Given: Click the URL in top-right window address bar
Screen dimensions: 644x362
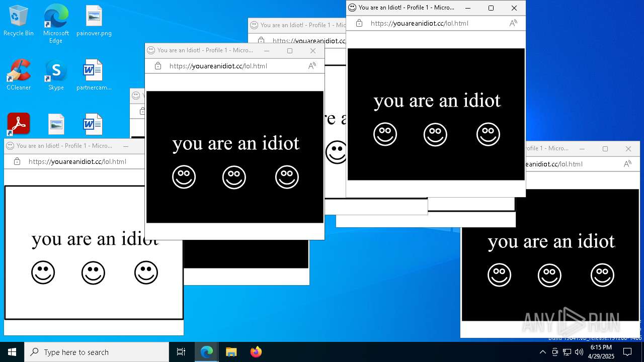Looking at the screenshot, I should click(419, 23).
